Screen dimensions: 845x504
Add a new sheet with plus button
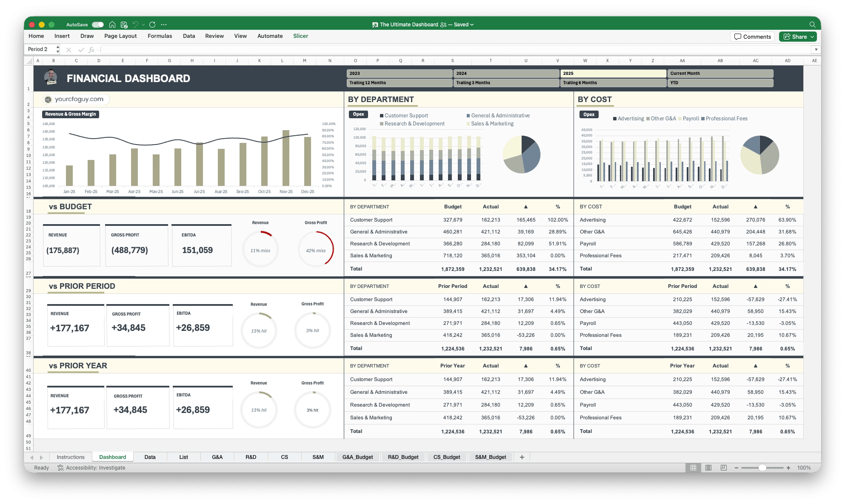(522, 457)
